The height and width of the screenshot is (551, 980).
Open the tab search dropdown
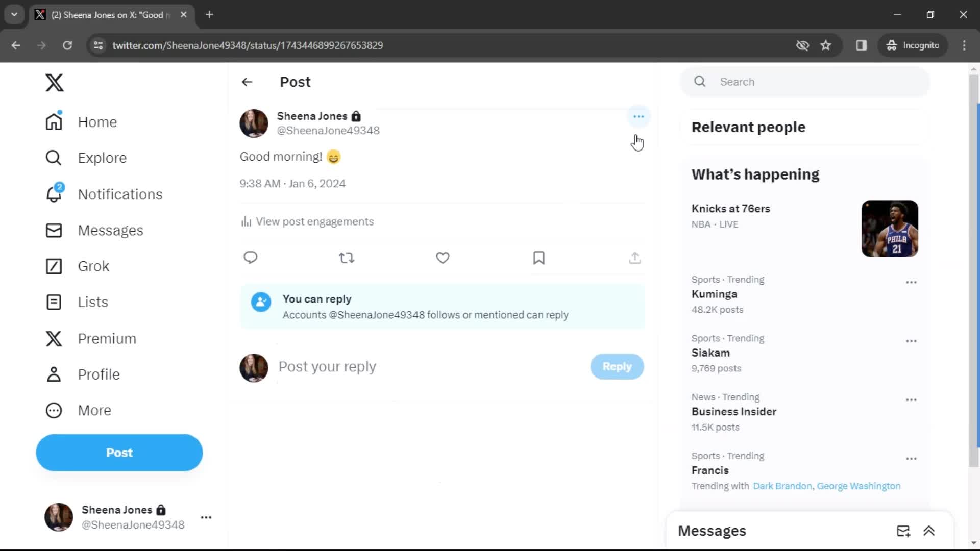pyautogui.click(x=14, y=15)
